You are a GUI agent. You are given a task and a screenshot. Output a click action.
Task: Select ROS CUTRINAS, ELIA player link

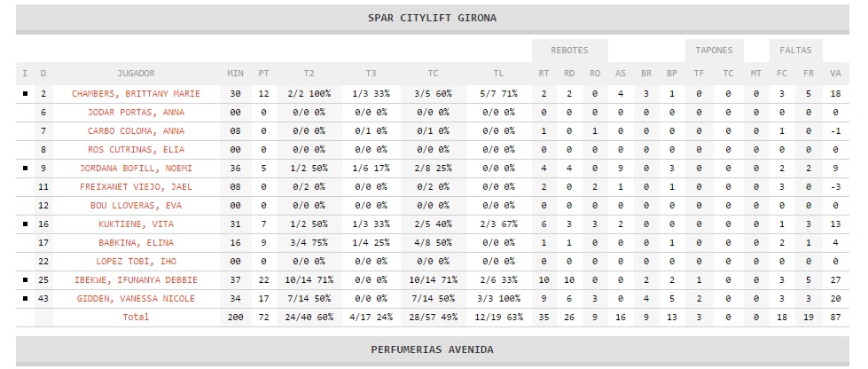coord(136,150)
